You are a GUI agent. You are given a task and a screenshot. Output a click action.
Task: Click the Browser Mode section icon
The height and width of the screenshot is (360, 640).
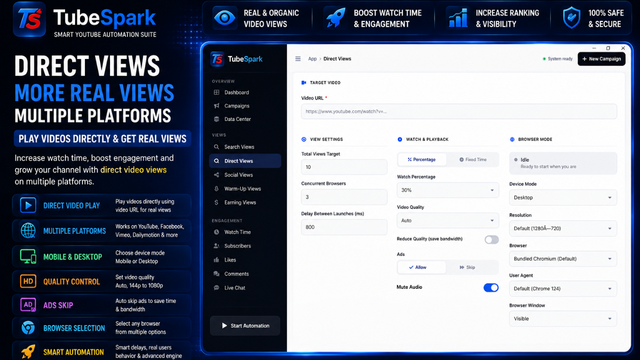512,139
